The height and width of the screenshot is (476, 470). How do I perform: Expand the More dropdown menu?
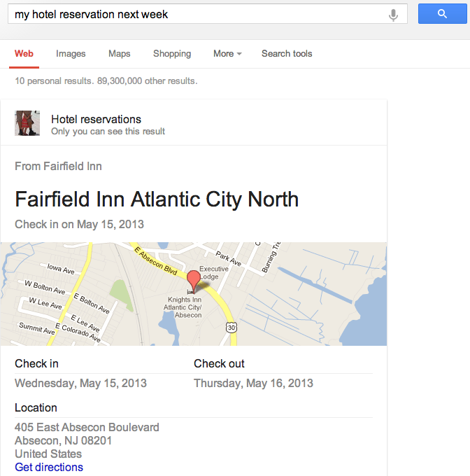pyautogui.click(x=227, y=54)
